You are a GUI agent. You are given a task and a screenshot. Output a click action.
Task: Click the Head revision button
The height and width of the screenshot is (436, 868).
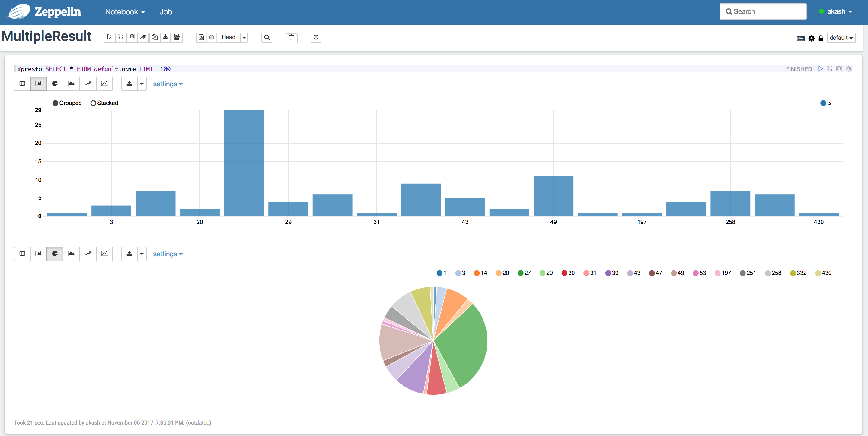228,37
